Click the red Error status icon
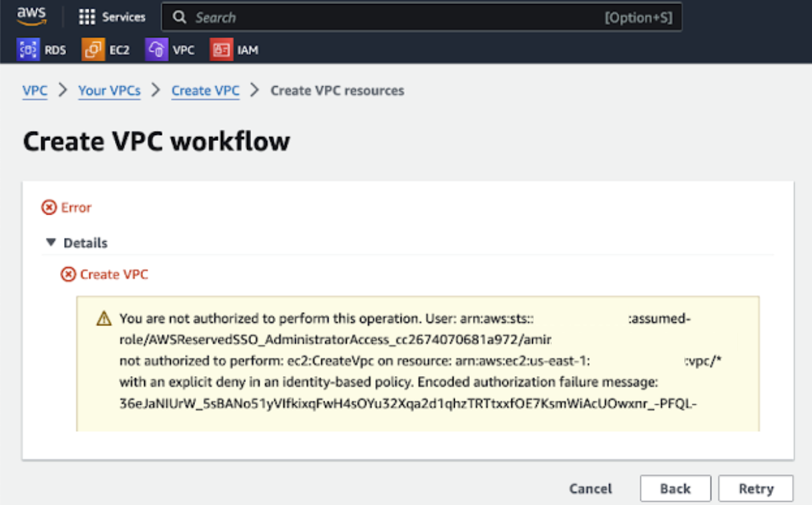 pos(49,208)
